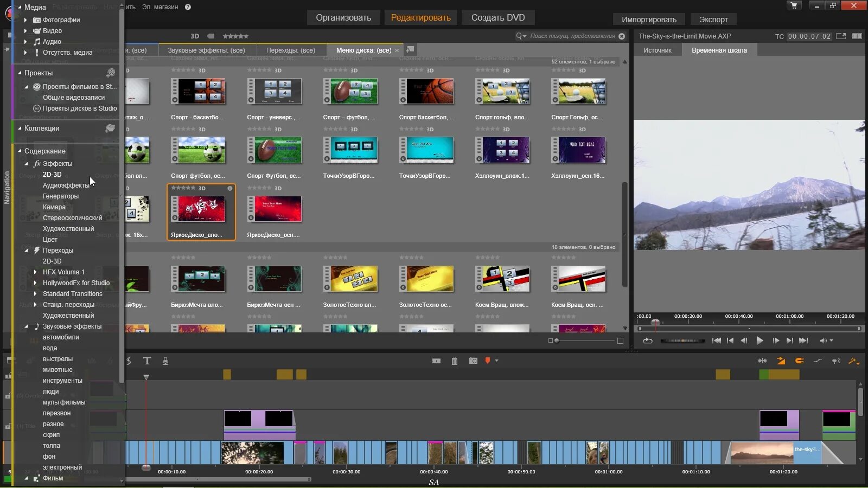Toggle audio scrubbing
The width and height of the screenshot is (868, 488).
[x=836, y=361]
